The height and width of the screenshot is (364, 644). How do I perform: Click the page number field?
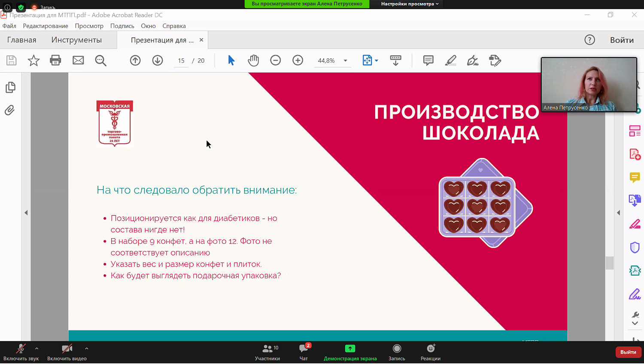181,61
